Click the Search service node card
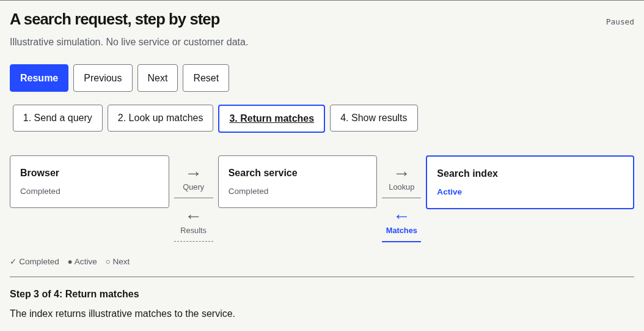 pyautogui.click(x=298, y=182)
